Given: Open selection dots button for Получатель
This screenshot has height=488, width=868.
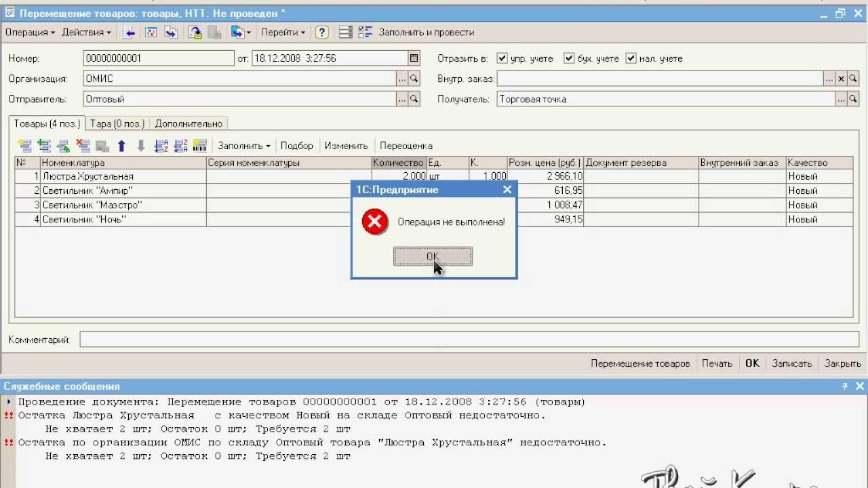Looking at the screenshot, I should (841, 99).
